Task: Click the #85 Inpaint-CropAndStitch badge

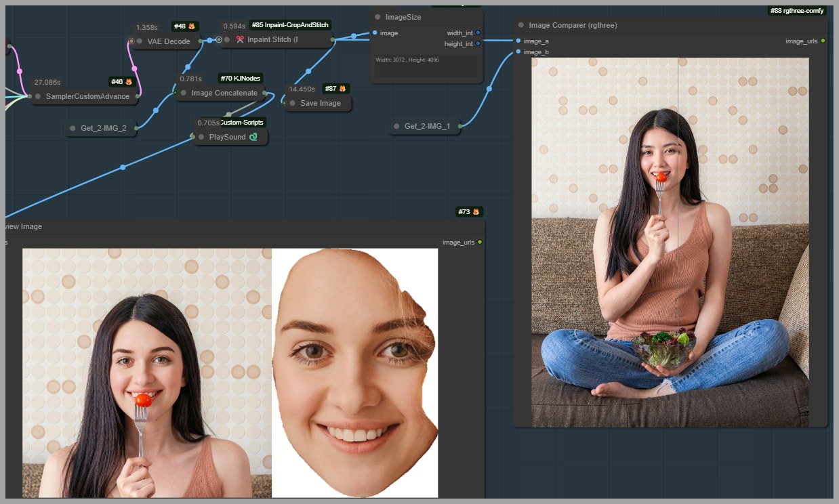Action: coord(290,25)
